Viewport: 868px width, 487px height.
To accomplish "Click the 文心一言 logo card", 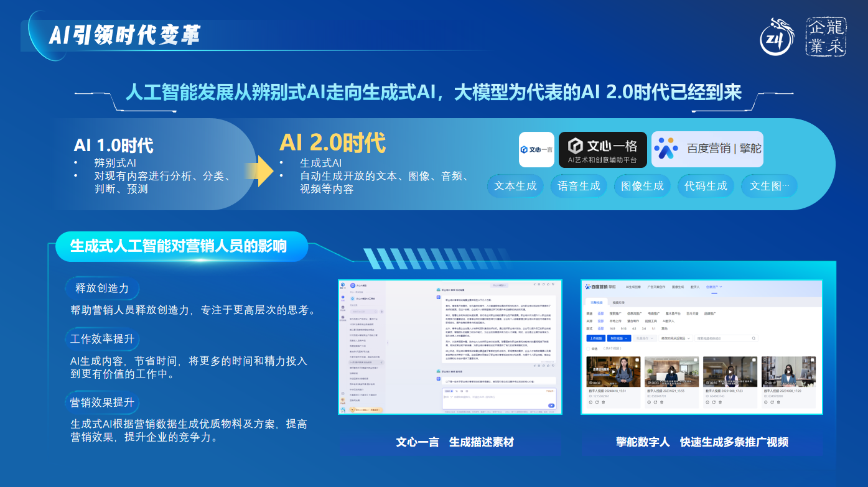I will pos(537,150).
